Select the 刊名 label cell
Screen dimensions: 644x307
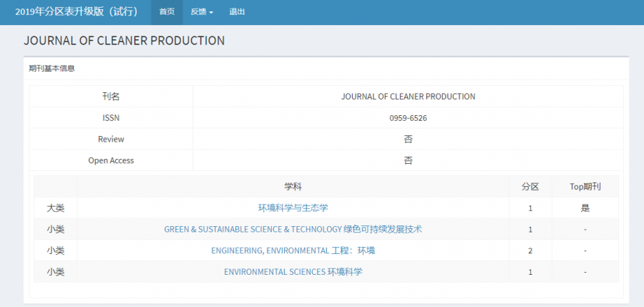(111, 97)
